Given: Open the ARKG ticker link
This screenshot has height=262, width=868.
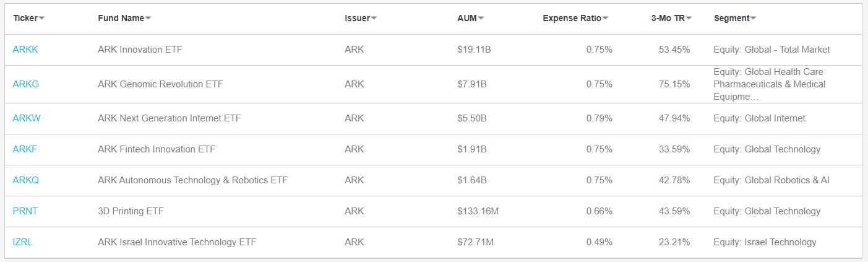Looking at the screenshot, I should point(26,84).
